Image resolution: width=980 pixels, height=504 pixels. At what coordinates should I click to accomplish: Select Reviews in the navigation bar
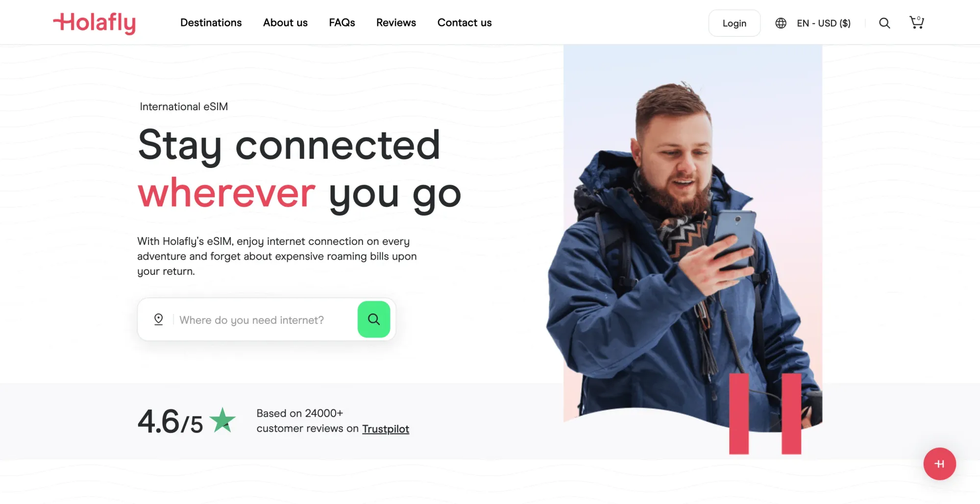[396, 23]
